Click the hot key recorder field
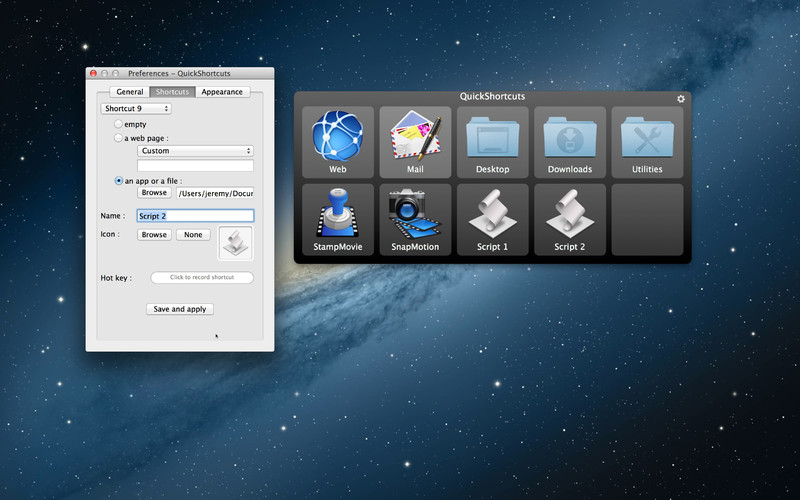The width and height of the screenshot is (800, 500). click(x=202, y=278)
